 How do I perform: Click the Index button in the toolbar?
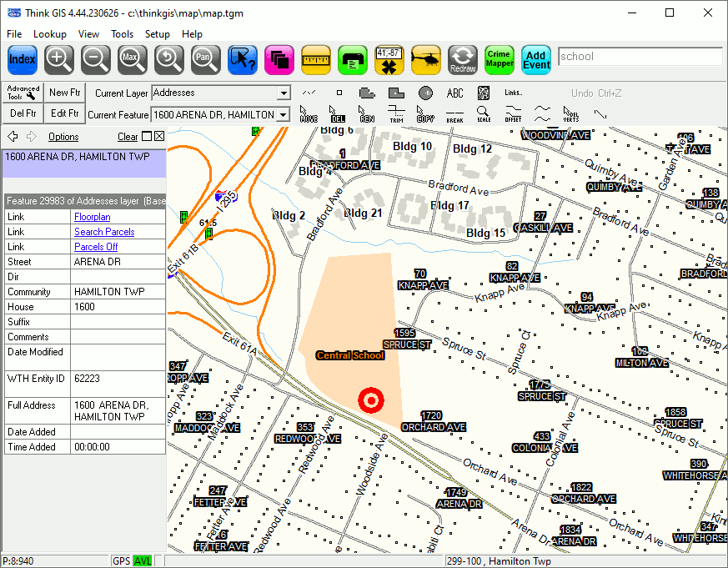23,59
